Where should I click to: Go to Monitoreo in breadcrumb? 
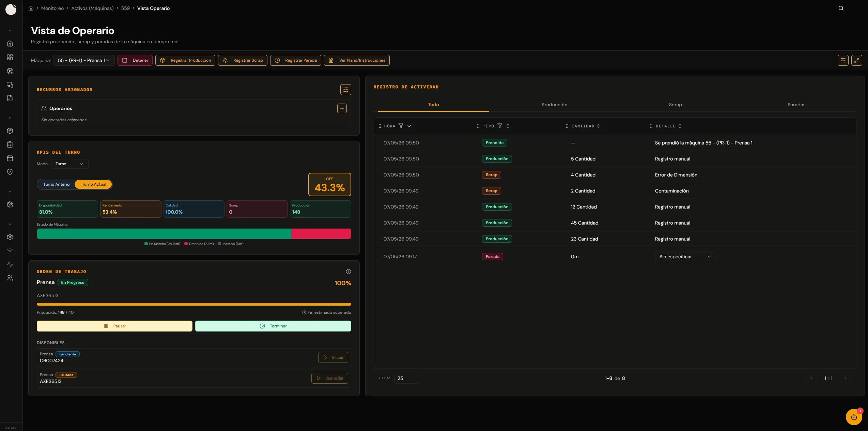coord(52,8)
